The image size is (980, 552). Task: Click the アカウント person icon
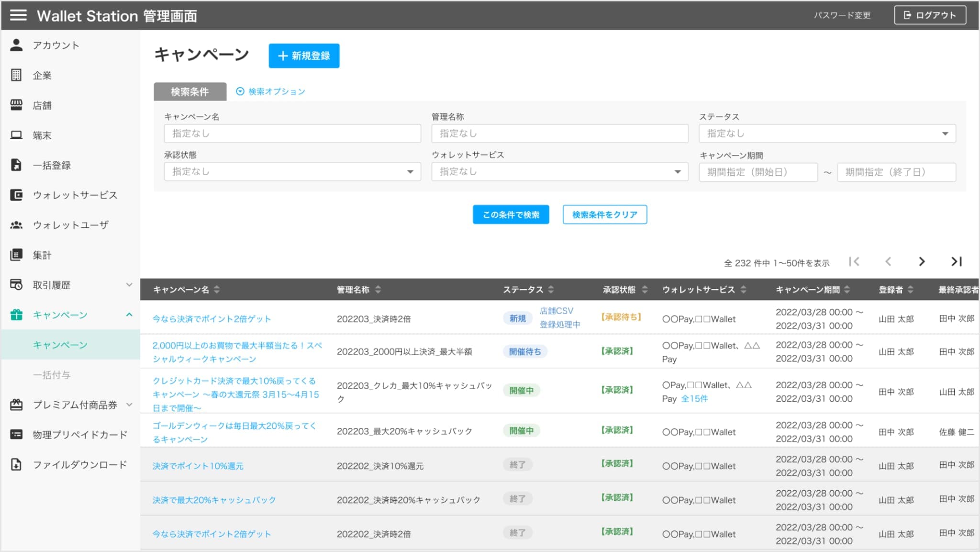click(16, 45)
